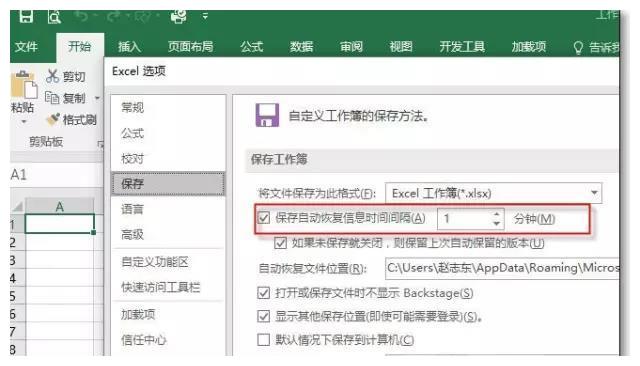640x366 pixels.
Task: Toggle 显示其他保存位置 checkbox
Action: [264, 316]
